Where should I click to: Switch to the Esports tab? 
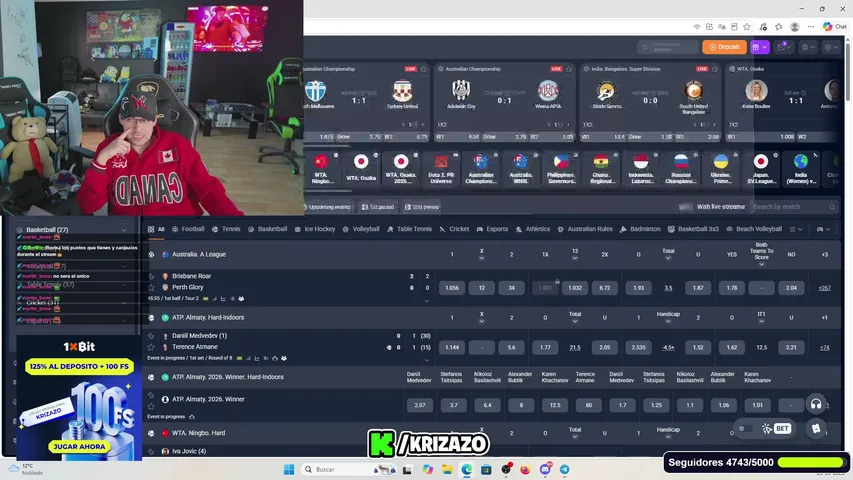[492, 229]
